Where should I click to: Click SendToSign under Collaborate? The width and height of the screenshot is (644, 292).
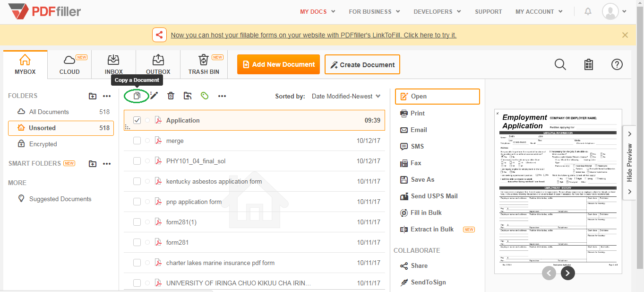423,282
